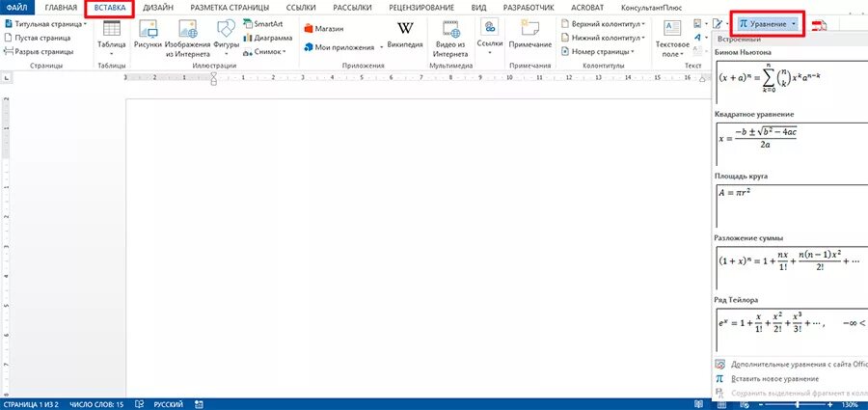Open the Таблица insert menu

(111, 38)
